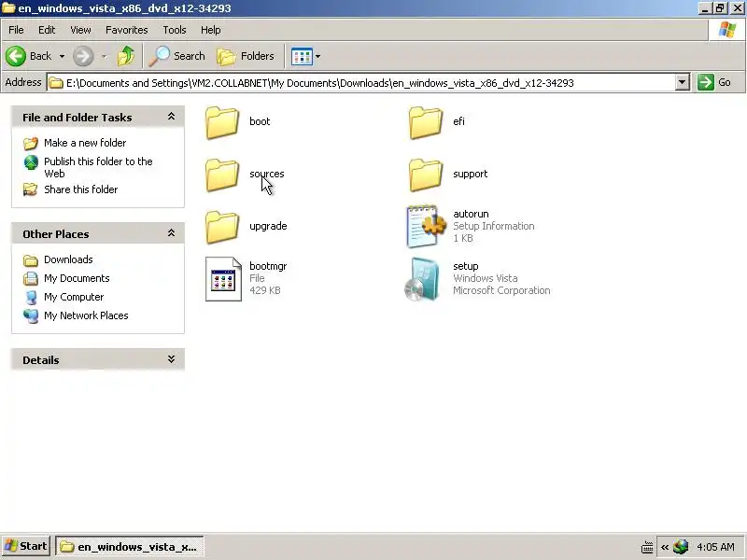Select the Windows Vista setup icon
Image resolution: width=747 pixels, height=560 pixels.
422,279
